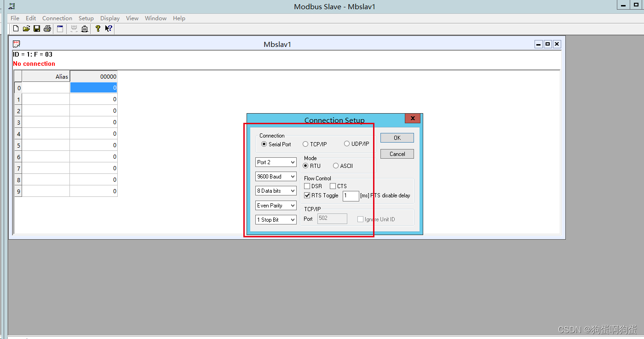
Task: Open the View menu
Action: click(x=132, y=18)
